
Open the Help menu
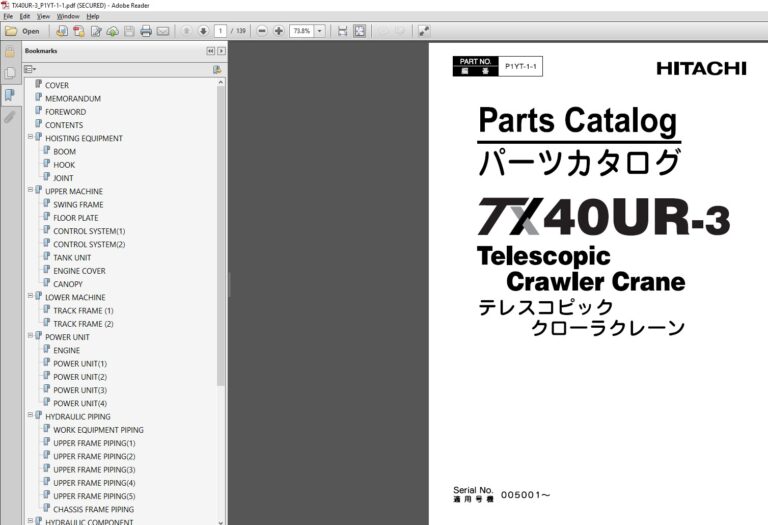[x=93, y=16]
